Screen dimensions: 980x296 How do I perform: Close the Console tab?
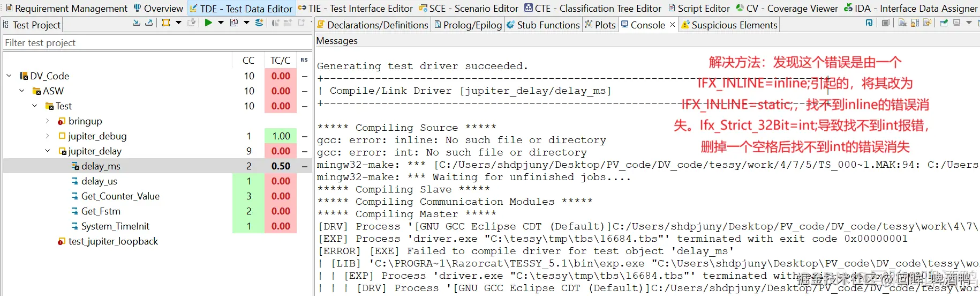(673, 25)
